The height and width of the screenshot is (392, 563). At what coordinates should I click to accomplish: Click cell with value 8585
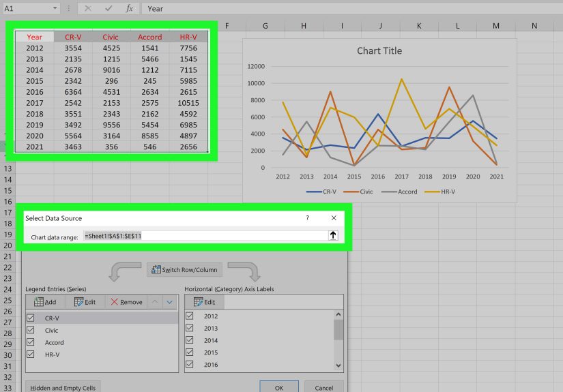click(x=149, y=136)
